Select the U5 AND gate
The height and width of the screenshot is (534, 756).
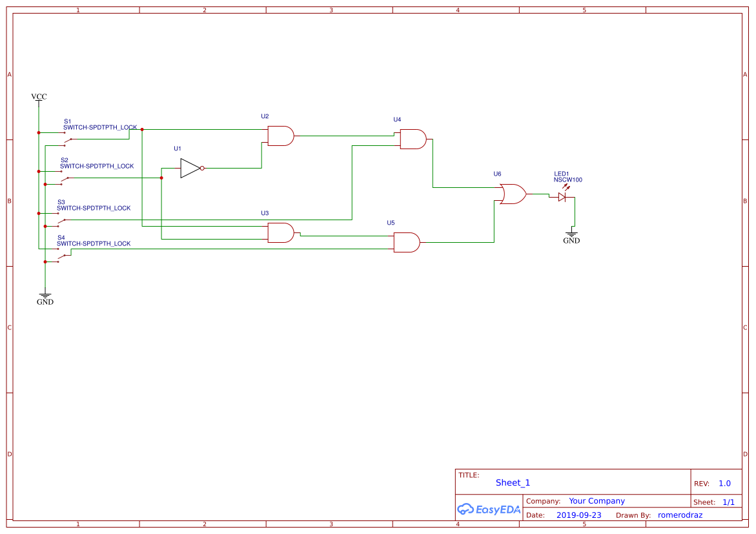click(407, 242)
